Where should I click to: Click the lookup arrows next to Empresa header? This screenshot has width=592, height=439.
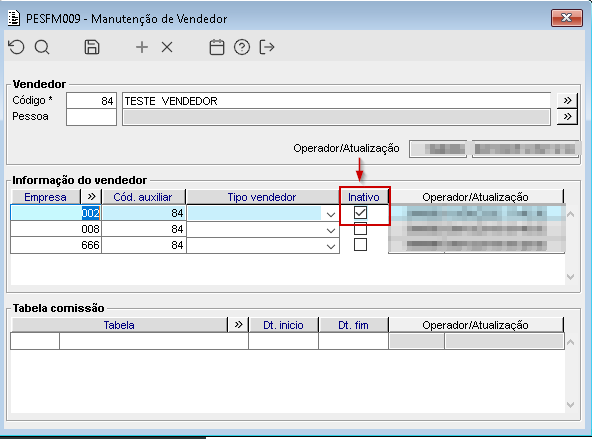click(91, 197)
